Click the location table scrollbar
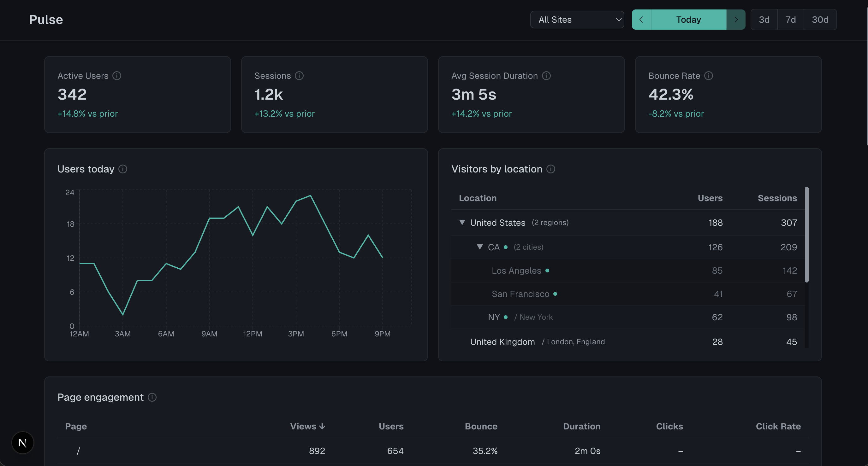The image size is (868, 466). tap(806, 235)
